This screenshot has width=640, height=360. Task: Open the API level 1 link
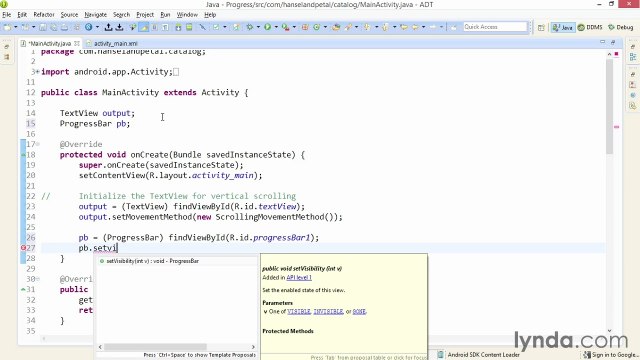coord(299,278)
